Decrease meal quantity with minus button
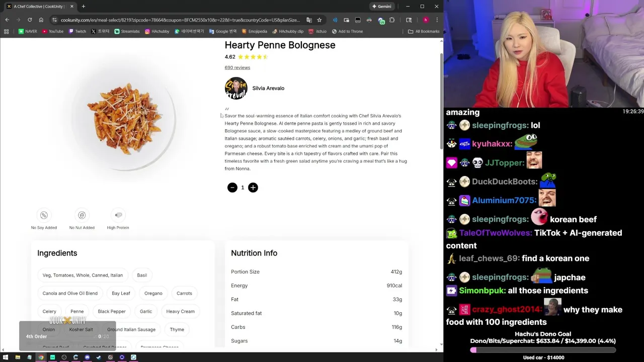 [232, 188]
